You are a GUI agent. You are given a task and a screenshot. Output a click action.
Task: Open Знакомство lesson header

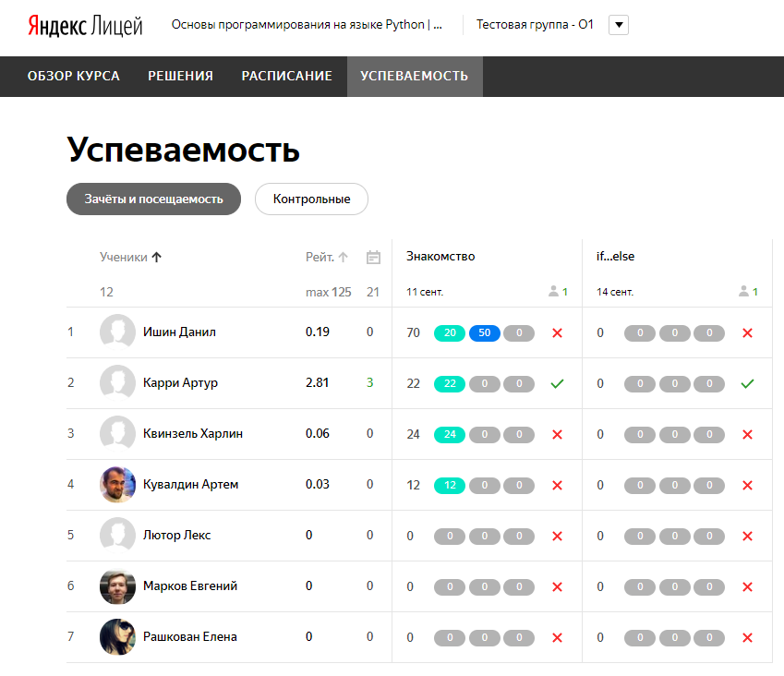[x=440, y=256]
